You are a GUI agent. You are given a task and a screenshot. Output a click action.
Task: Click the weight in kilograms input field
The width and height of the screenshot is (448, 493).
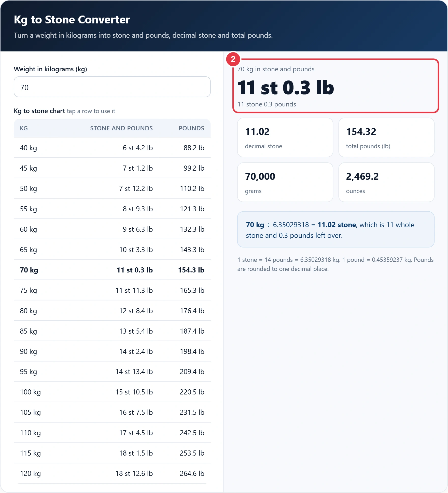tap(112, 87)
